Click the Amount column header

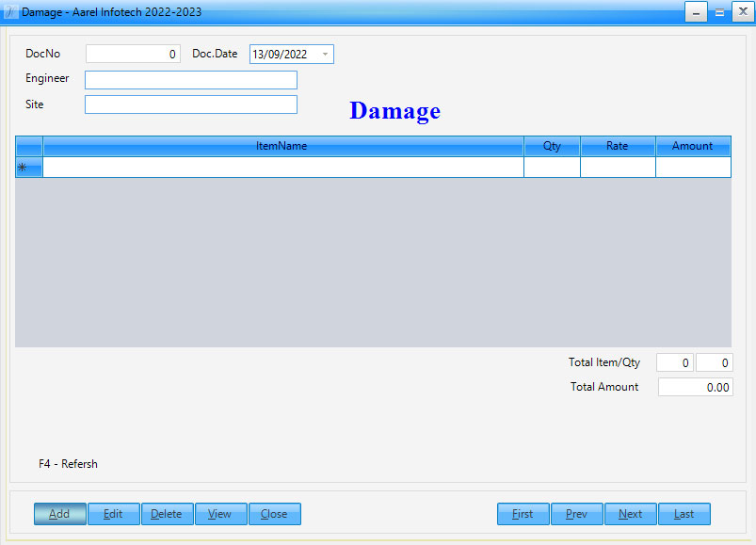(693, 146)
